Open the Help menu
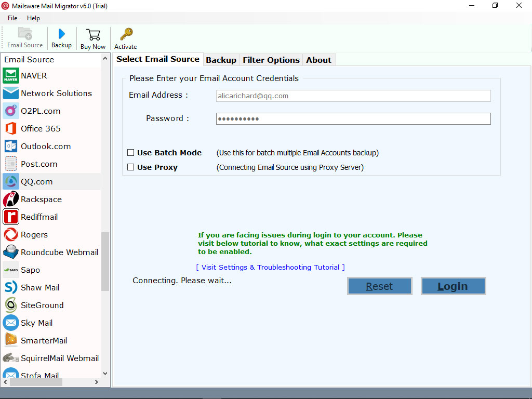The height and width of the screenshot is (399, 532). pyautogui.click(x=33, y=18)
